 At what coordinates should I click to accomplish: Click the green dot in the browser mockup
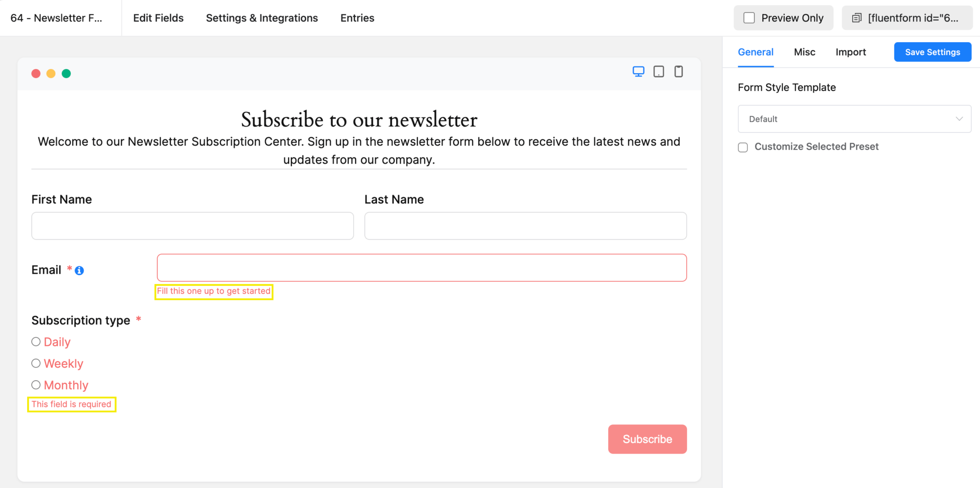pos(67,73)
